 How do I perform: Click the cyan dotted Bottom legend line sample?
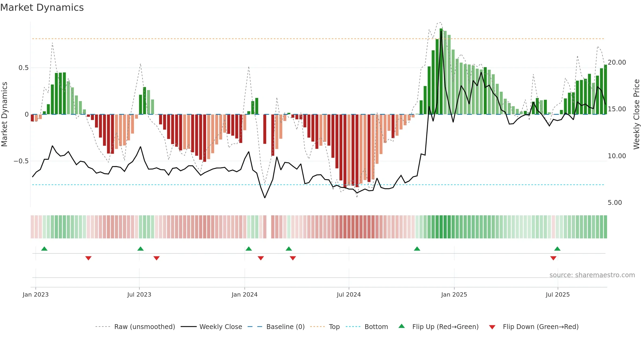point(353,327)
